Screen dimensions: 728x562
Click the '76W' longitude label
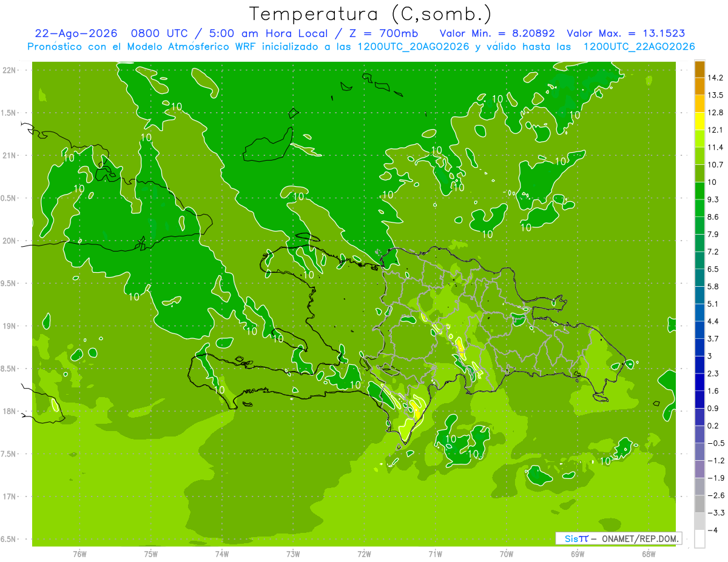79,554
